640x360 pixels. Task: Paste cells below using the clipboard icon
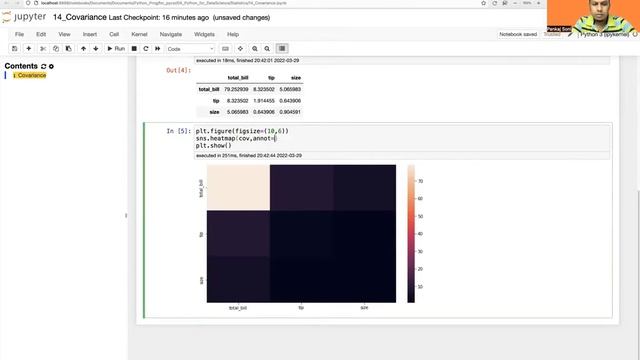(69, 49)
